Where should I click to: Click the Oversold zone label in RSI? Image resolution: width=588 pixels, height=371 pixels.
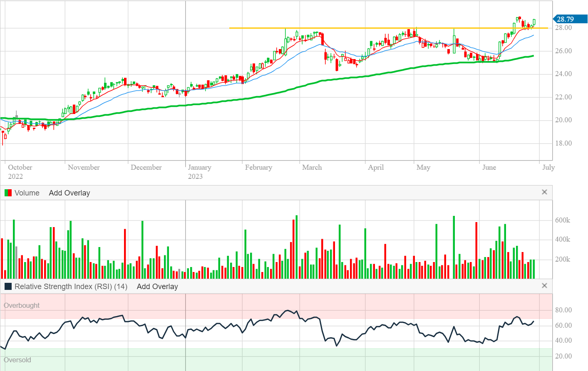(x=17, y=360)
